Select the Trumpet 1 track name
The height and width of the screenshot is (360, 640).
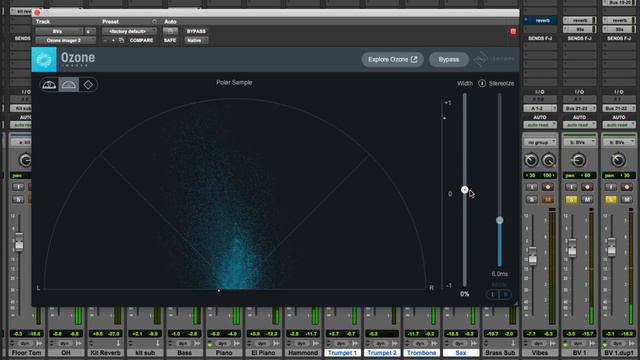point(342,353)
